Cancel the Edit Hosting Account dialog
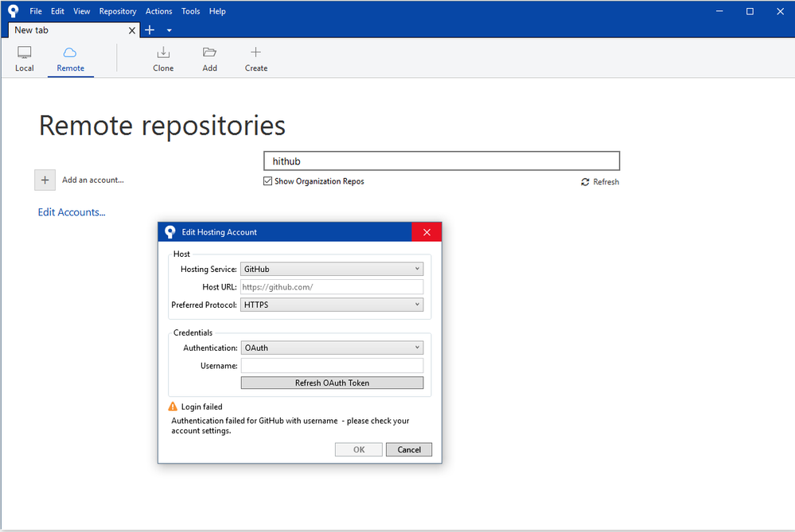Screen dimensions: 795x532 409,449
